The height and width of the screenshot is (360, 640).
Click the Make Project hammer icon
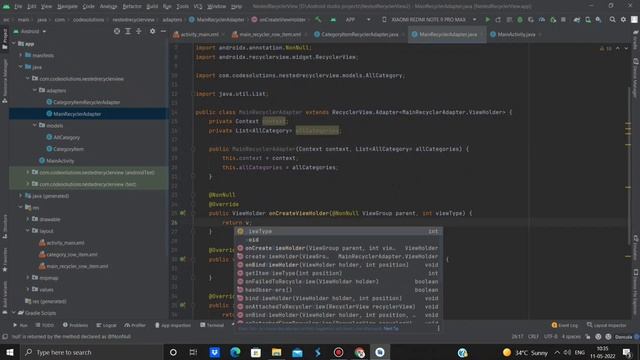point(318,20)
